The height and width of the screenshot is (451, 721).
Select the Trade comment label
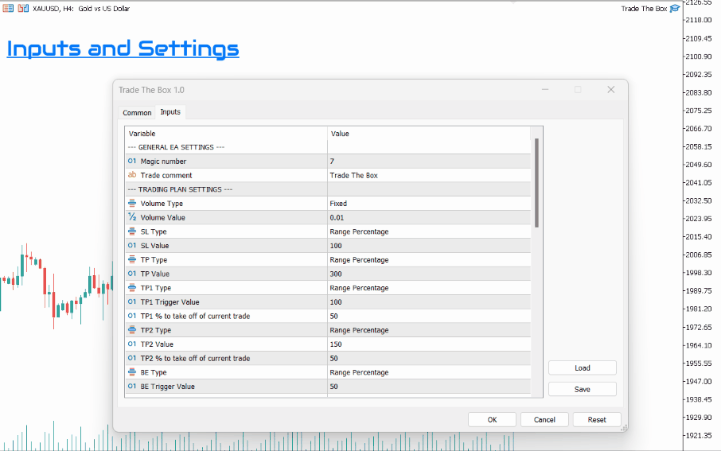point(166,175)
